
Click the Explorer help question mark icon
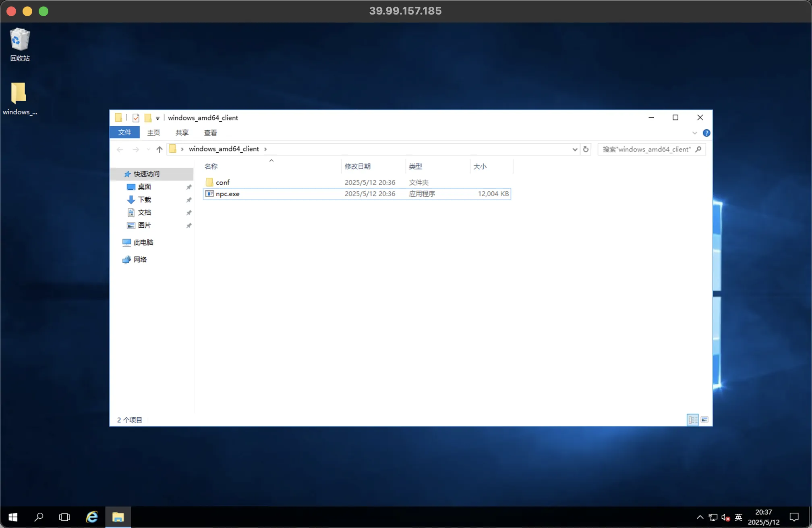pyautogui.click(x=706, y=133)
